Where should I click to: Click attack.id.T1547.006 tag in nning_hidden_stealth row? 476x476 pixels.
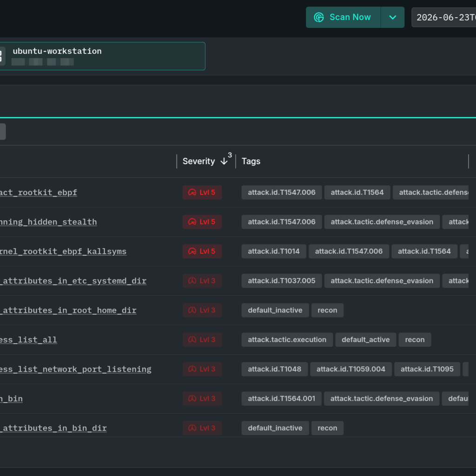(282, 222)
